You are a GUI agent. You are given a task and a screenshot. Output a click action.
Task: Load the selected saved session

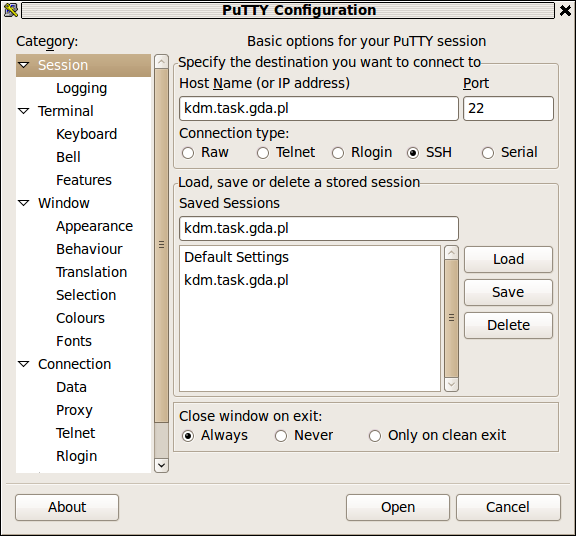tap(508, 259)
